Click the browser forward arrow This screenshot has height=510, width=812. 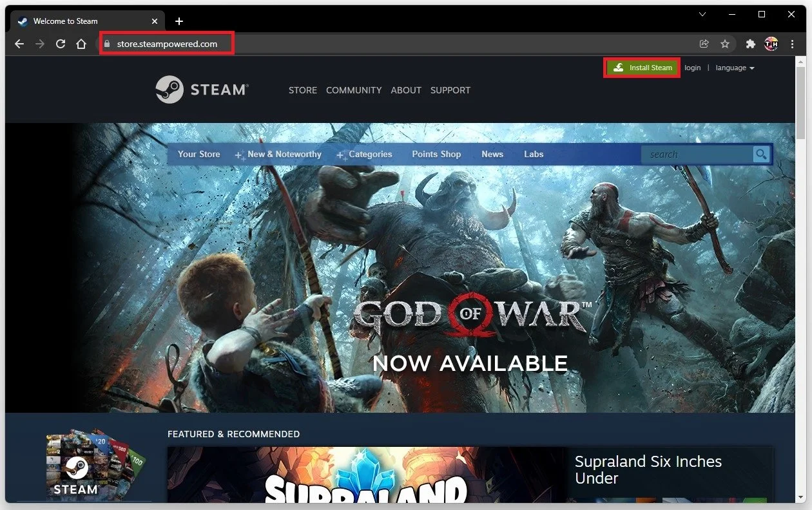coord(40,44)
